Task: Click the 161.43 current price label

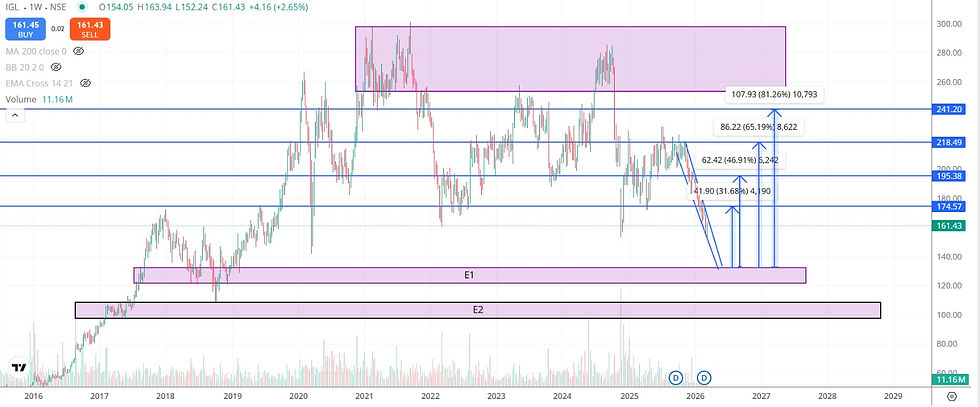Action: (948, 225)
